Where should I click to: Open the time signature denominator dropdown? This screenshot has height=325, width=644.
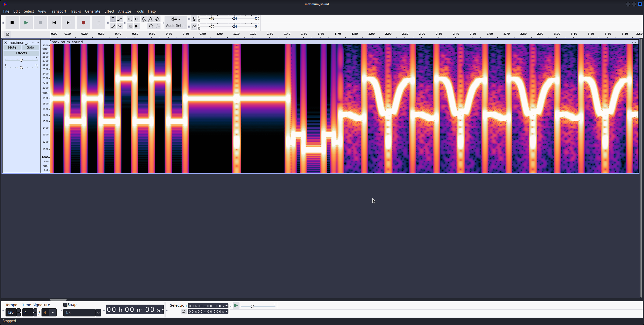(x=53, y=312)
